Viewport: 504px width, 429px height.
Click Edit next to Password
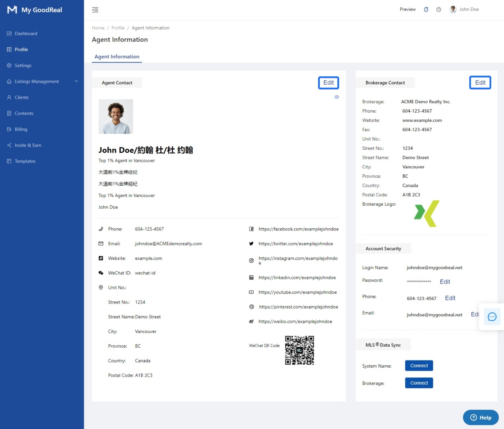(x=445, y=282)
